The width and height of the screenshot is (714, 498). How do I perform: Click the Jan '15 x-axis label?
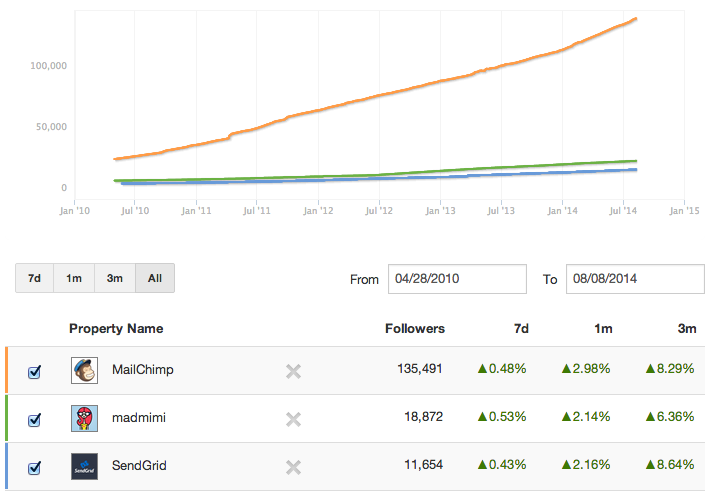pyautogui.click(x=684, y=211)
